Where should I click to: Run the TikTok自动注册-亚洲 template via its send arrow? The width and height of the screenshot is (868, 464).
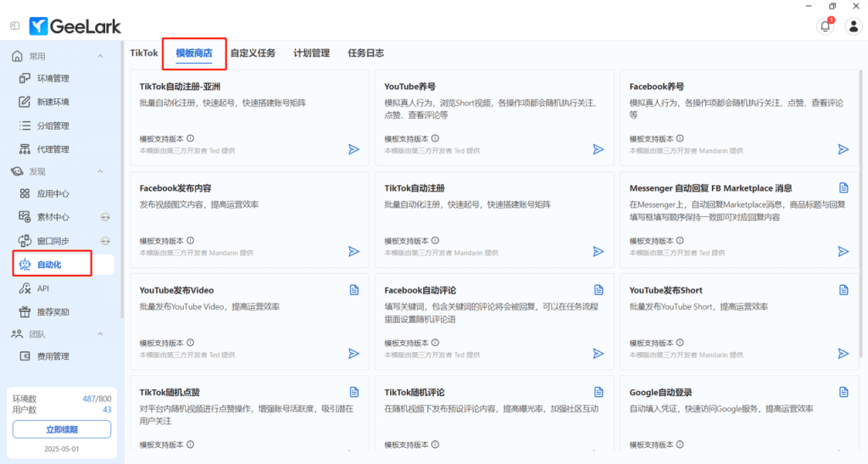[x=353, y=149]
